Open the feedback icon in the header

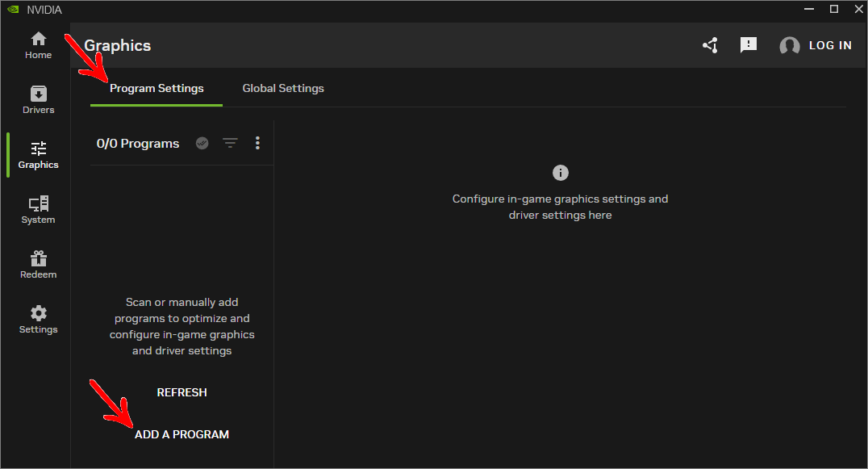point(749,45)
